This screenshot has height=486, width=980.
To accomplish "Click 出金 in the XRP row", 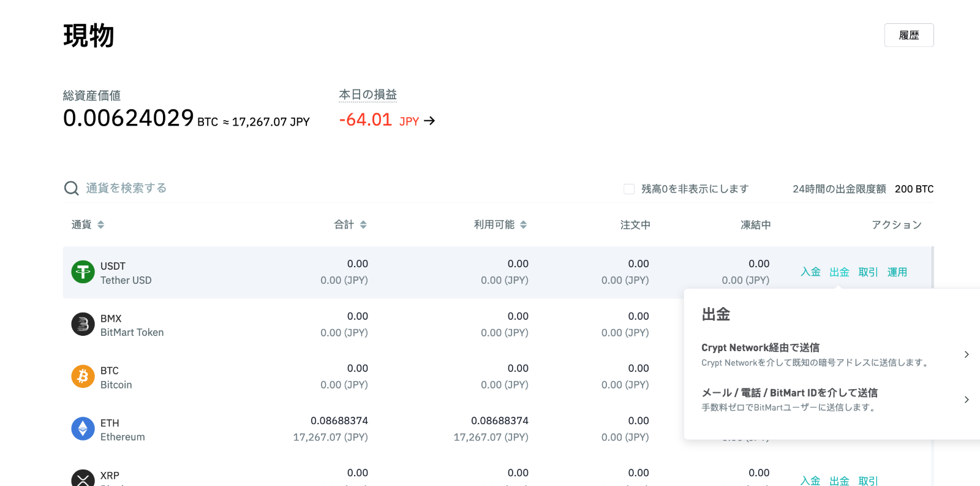I will [x=839, y=480].
